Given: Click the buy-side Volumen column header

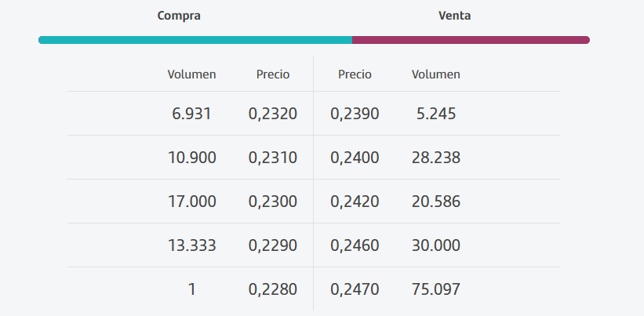Looking at the screenshot, I should click(x=191, y=74).
